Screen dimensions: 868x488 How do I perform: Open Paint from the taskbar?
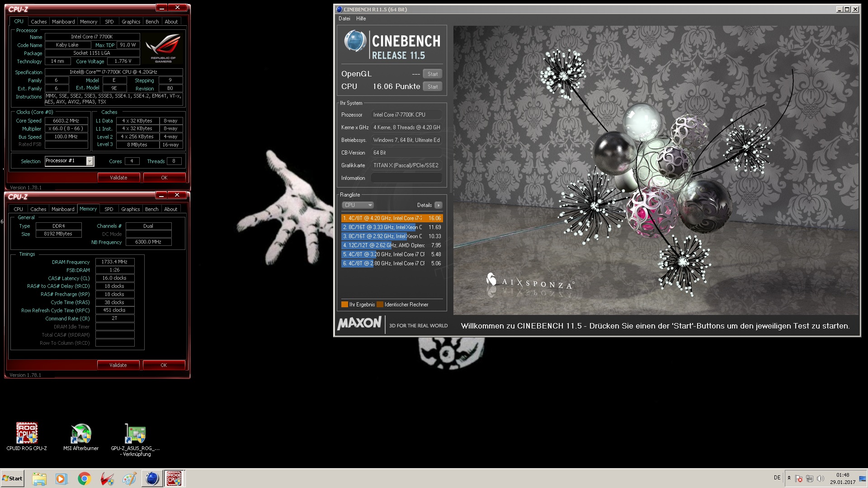pyautogui.click(x=129, y=479)
